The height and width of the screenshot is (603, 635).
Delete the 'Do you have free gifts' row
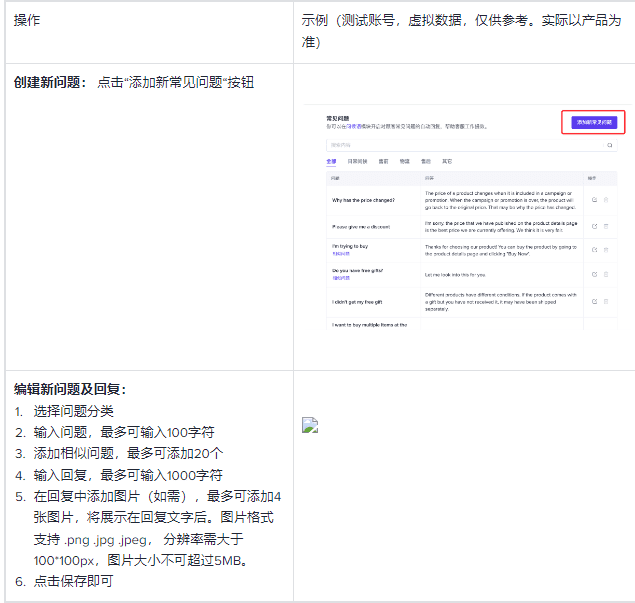(606, 274)
